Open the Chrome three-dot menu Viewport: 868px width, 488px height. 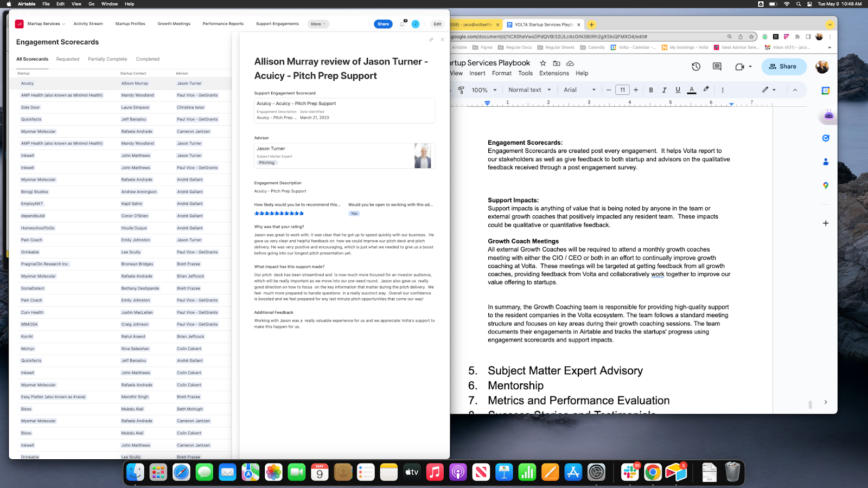830,37
